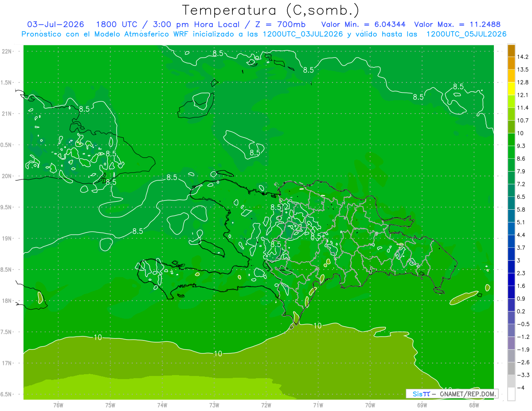Click colorbar value "5.8"

pos(521,209)
